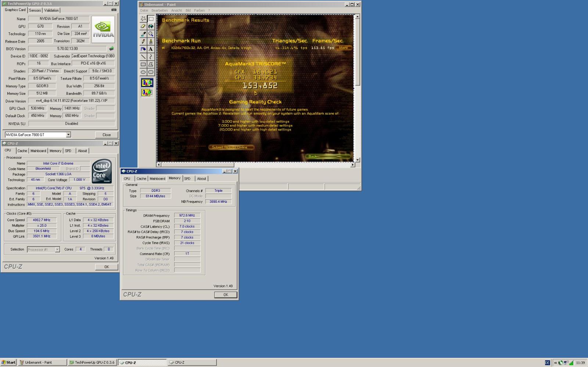Select the Text tool in Paint
The image size is (588, 367).
(x=151, y=49)
